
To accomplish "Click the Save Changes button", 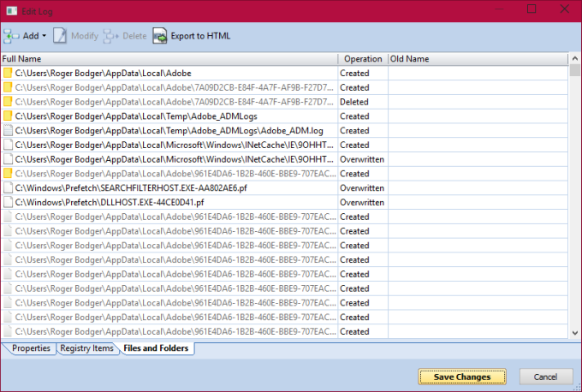I will click(x=462, y=377).
